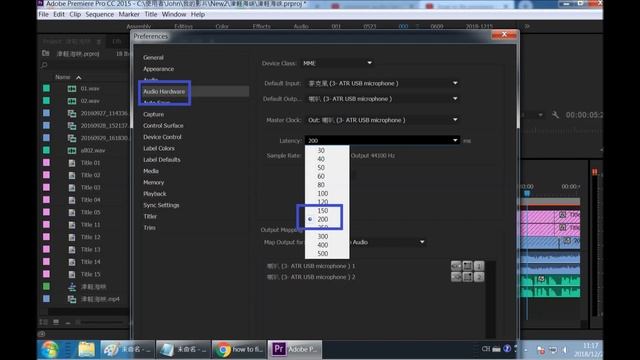Click the speaker icon for microphone output 1
The height and width of the screenshot is (360, 640).
[x=456, y=266]
